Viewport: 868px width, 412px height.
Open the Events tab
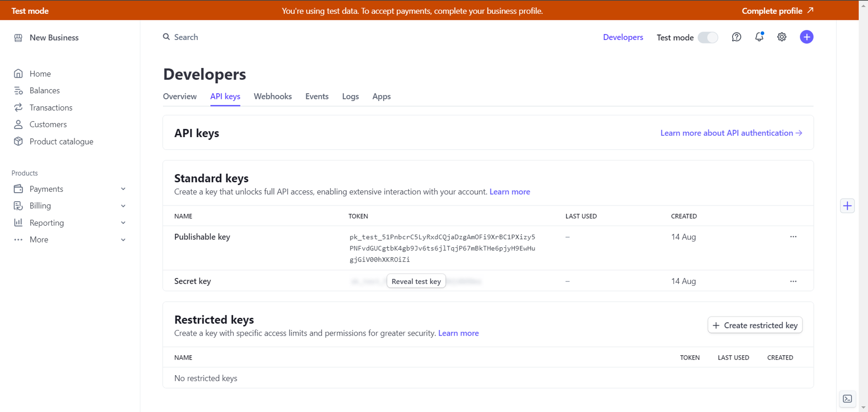click(317, 96)
